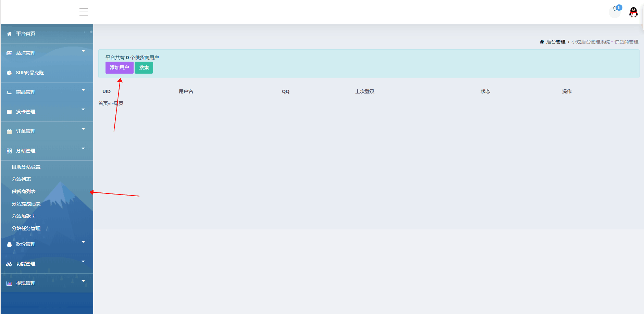Open the 分站列表 submenu item
644x314 pixels.
pos(21,179)
